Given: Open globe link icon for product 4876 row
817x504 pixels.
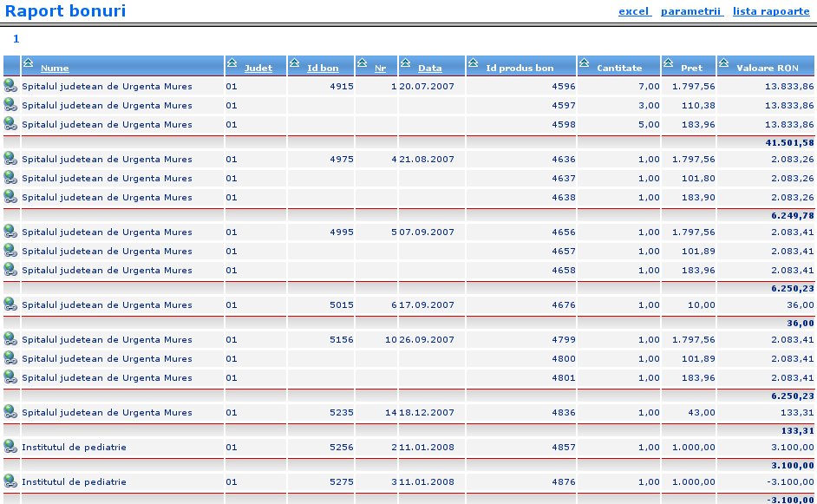Looking at the screenshot, I should 10,481.
